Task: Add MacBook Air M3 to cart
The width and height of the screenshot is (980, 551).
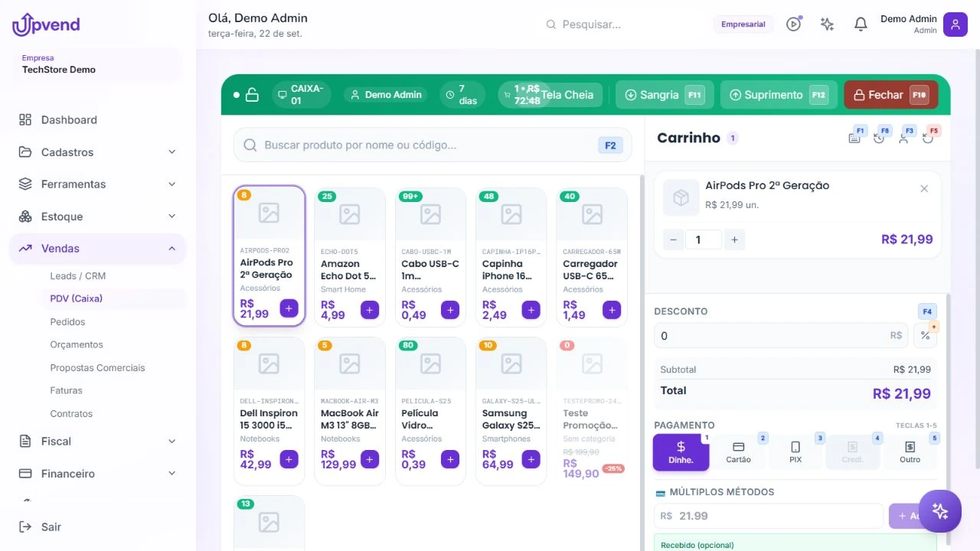Action: coord(370,459)
